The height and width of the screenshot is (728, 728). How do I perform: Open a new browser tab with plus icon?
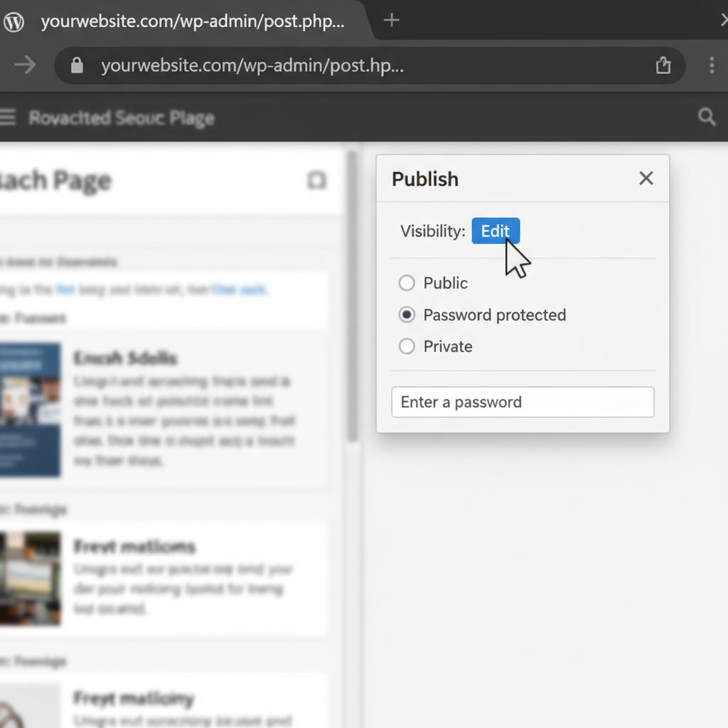pyautogui.click(x=391, y=21)
